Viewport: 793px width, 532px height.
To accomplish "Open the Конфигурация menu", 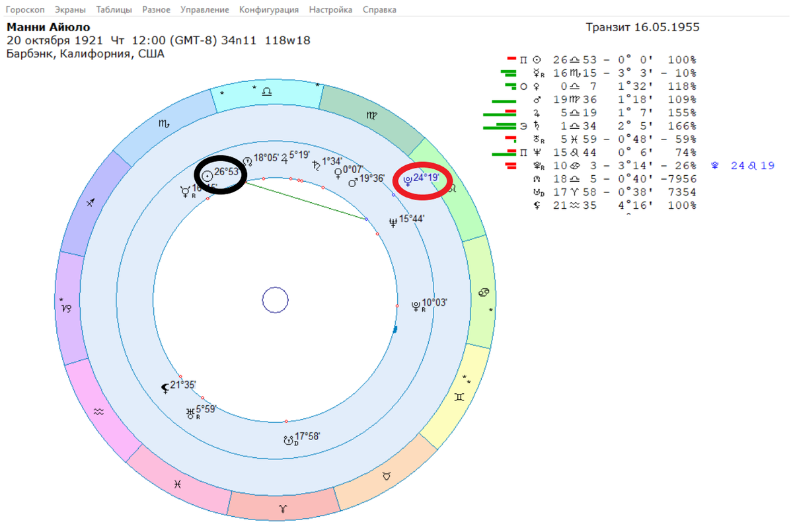I will [269, 10].
